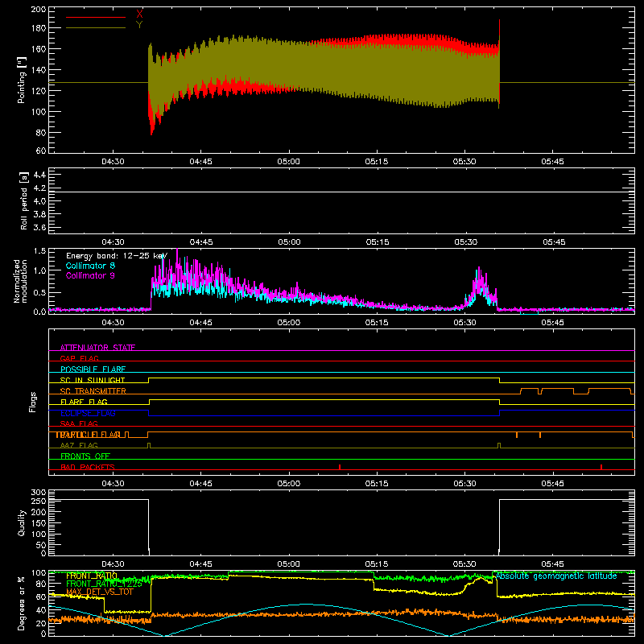The image size is (644, 644).
Task: Click '05:45' time label under Flags plot
Action: click(552, 484)
